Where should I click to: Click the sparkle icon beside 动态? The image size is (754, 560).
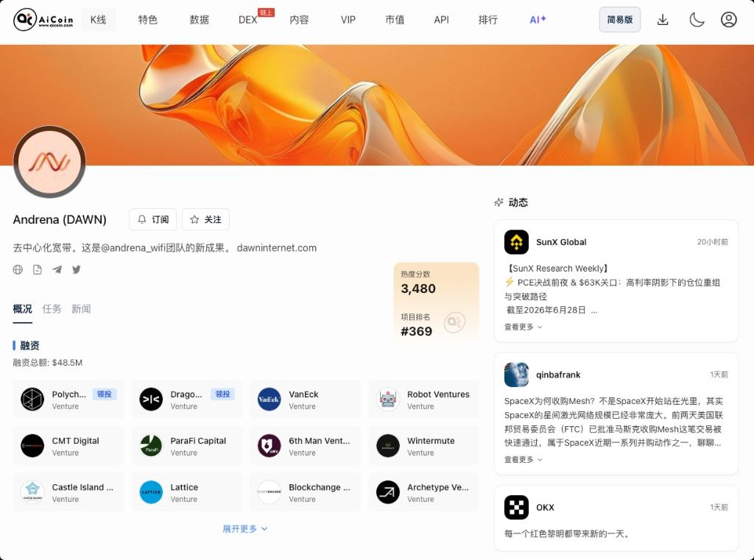coord(499,202)
